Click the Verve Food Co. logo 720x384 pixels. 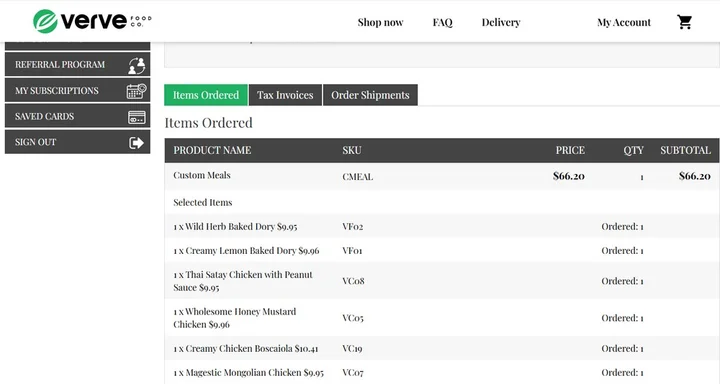coord(92,21)
